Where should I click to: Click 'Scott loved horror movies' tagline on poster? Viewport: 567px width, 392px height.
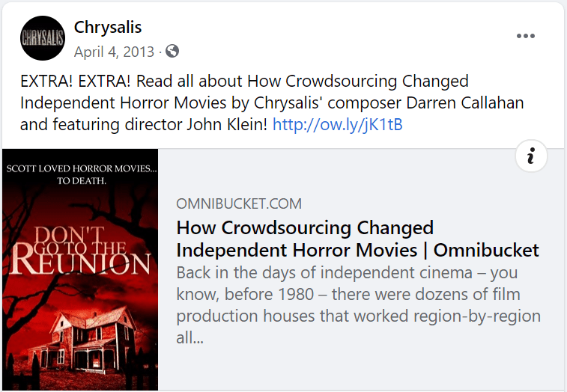(81, 170)
